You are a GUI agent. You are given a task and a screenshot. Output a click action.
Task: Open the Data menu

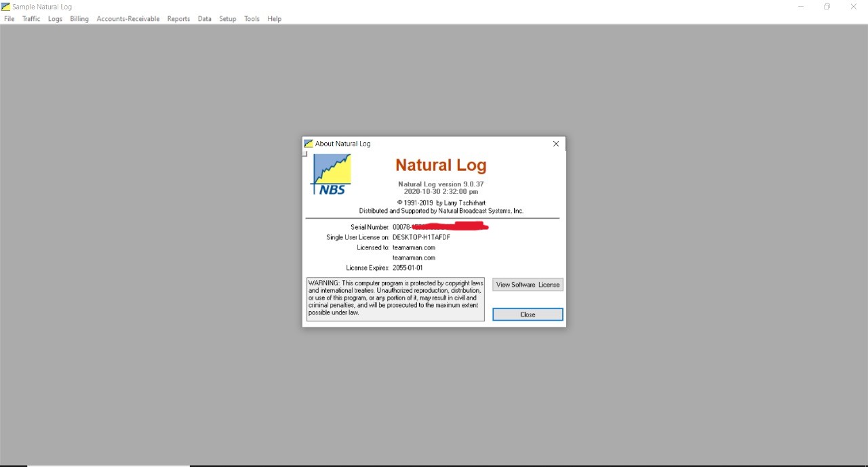click(x=205, y=19)
